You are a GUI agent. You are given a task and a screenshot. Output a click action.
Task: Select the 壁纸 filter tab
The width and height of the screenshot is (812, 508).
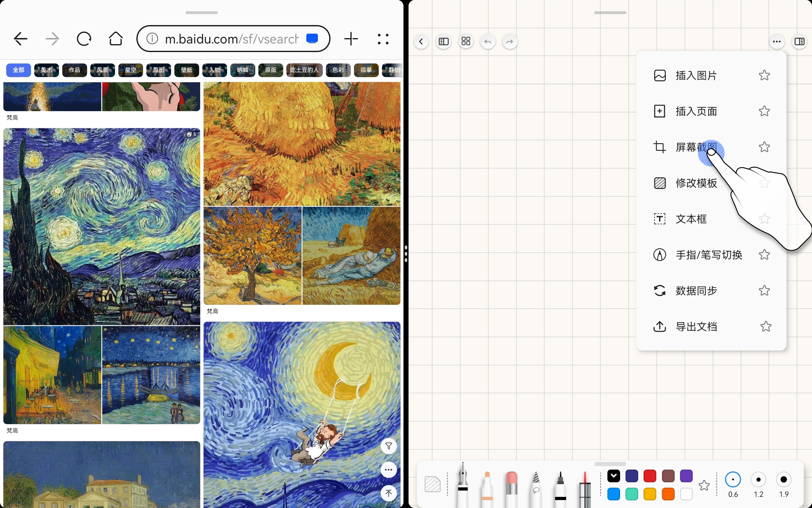click(187, 70)
